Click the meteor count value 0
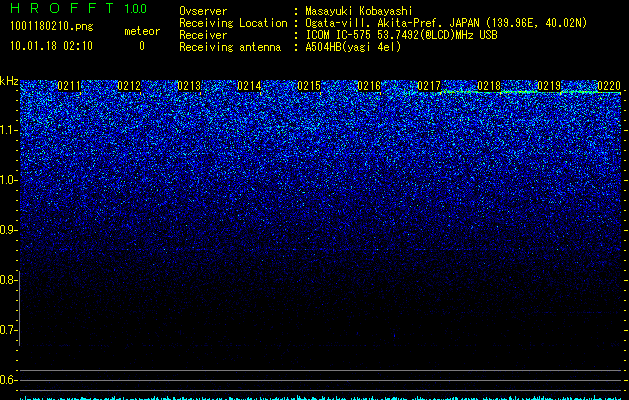 coord(142,46)
